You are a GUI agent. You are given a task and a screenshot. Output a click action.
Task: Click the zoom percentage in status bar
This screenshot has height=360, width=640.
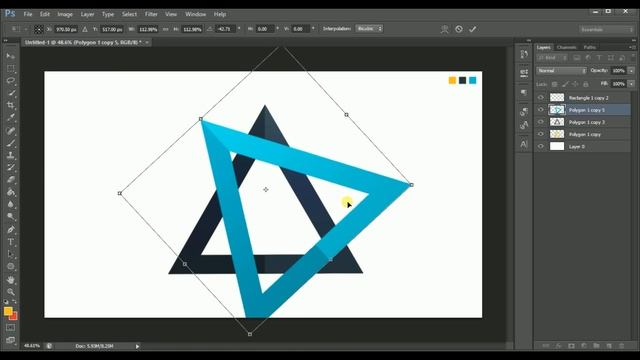[x=32, y=346]
